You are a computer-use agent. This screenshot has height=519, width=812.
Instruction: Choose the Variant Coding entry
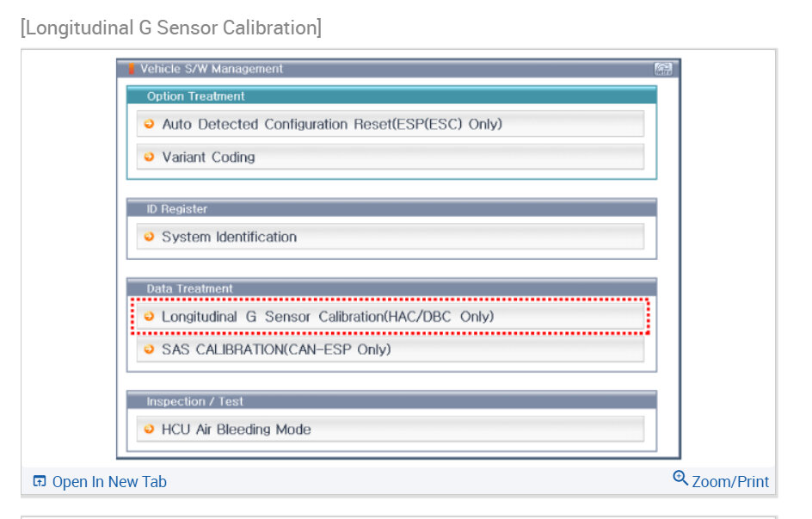click(x=209, y=157)
